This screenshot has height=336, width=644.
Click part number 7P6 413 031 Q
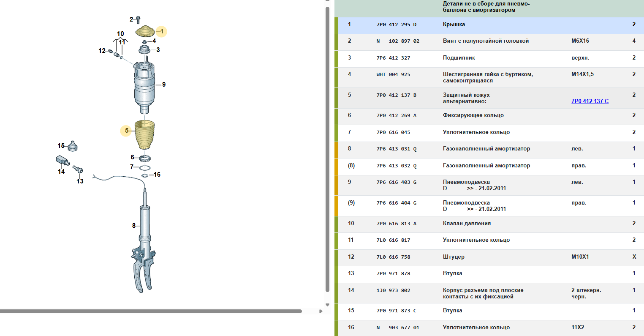396,149
